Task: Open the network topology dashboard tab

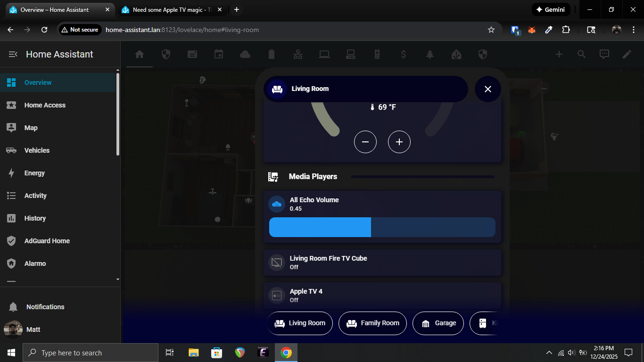Action: (x=298, y=54)
